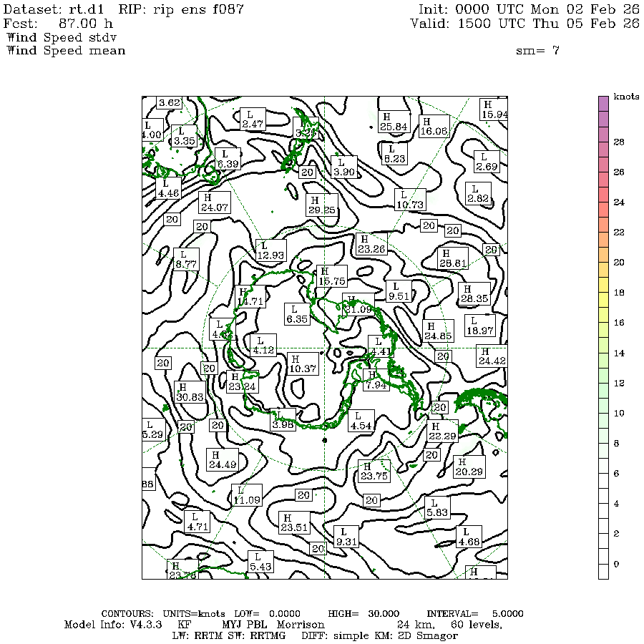Select the 'RIP: rip ens f087' text
The image size is (644, 644).
pyautogui.click(x=181, y=9)
